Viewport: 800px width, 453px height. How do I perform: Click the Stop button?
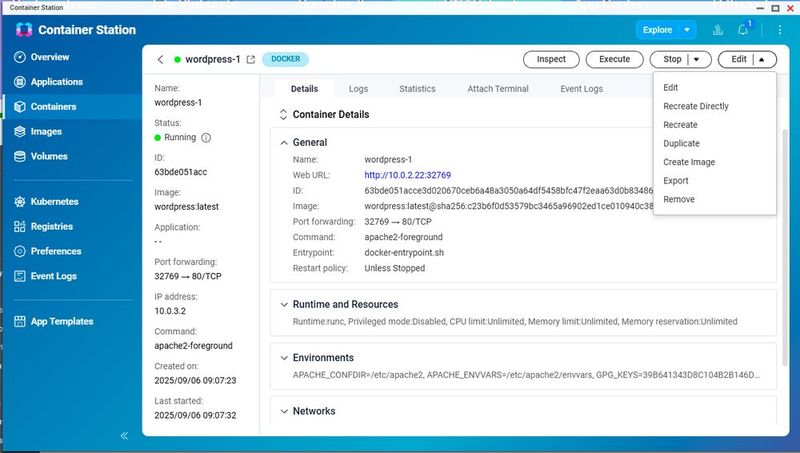coord(672,60)
